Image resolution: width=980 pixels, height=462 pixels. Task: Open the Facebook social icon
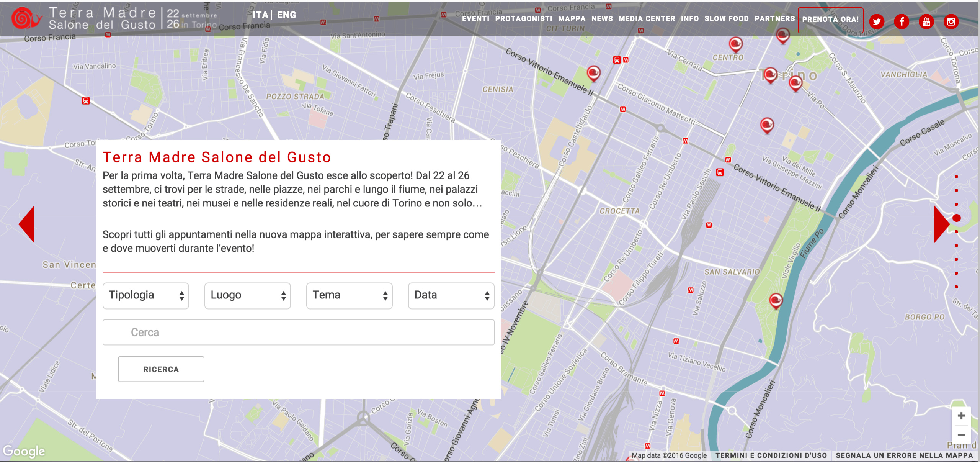pyautogui.click(x=902, y=21)
